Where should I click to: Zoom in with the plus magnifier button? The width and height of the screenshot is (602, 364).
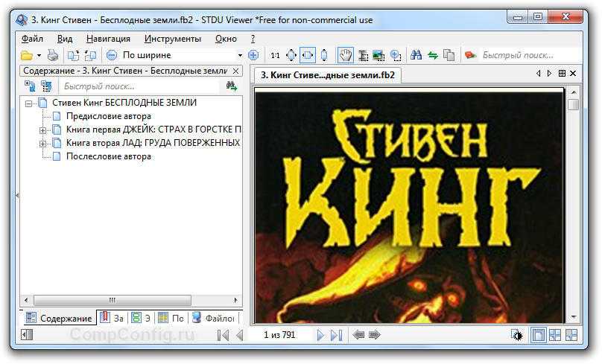pyautogui.click(x=253, y=56)
